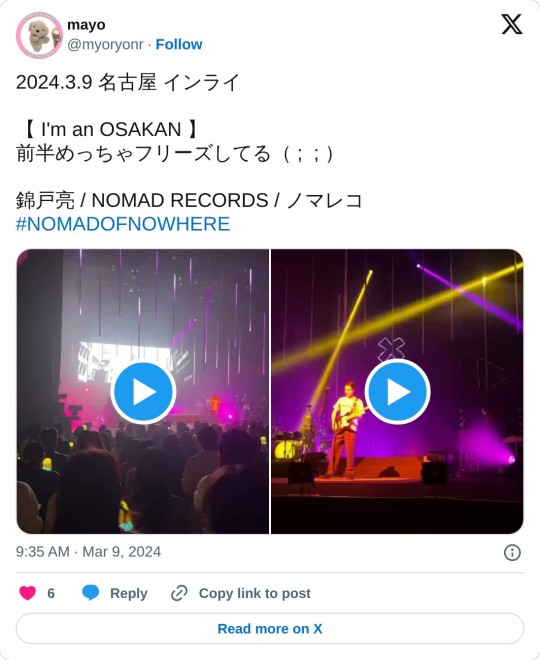540x660 pixels.
Task: Click the X logo icon
Action: coord(511,24)
